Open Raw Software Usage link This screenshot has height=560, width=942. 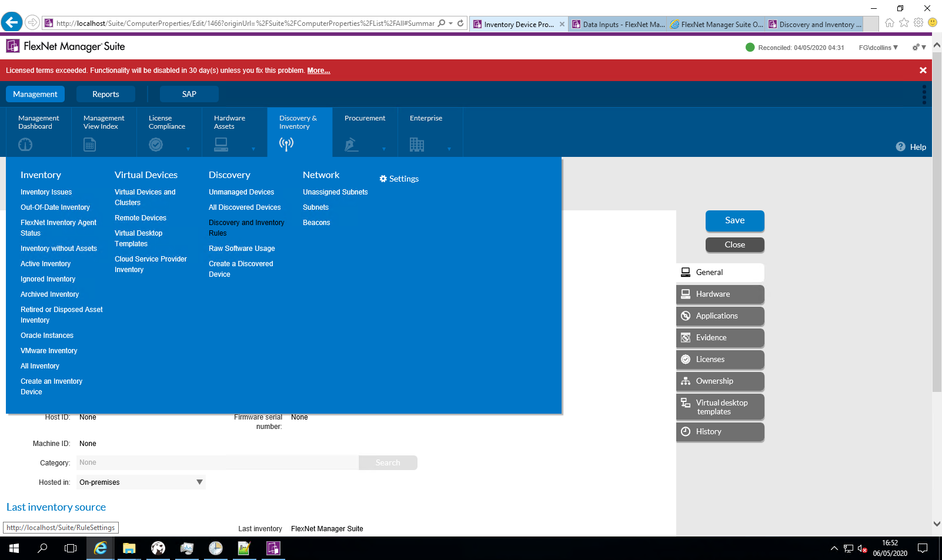point(242,249)
